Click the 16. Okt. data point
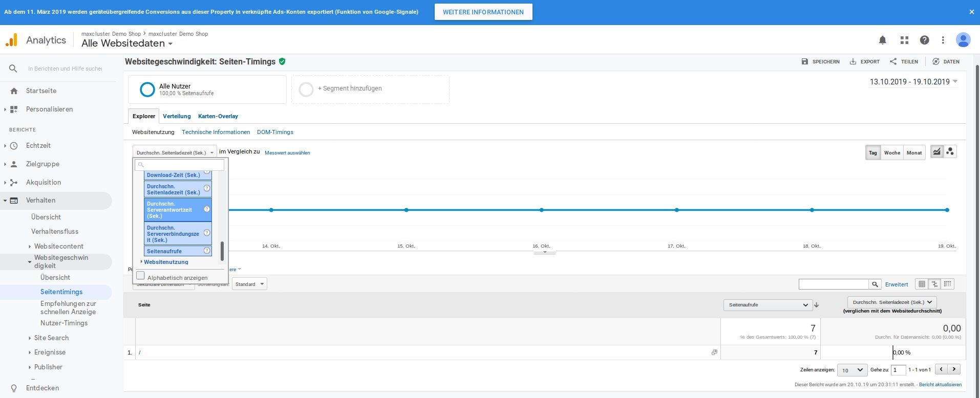 click(x=541, y=210)
